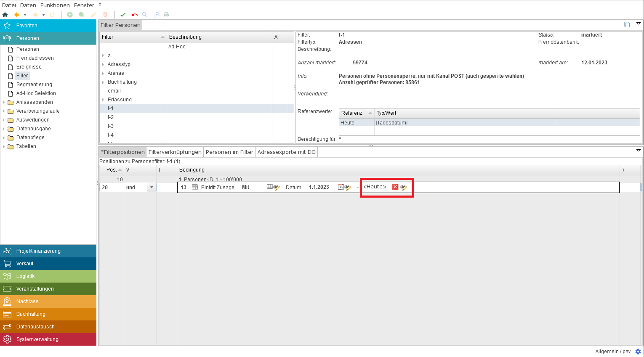Click the restore-window icon in Filter Personen header
Image resolution: width=644 pixels, height=357 pixels.
(x=627, y=25)
